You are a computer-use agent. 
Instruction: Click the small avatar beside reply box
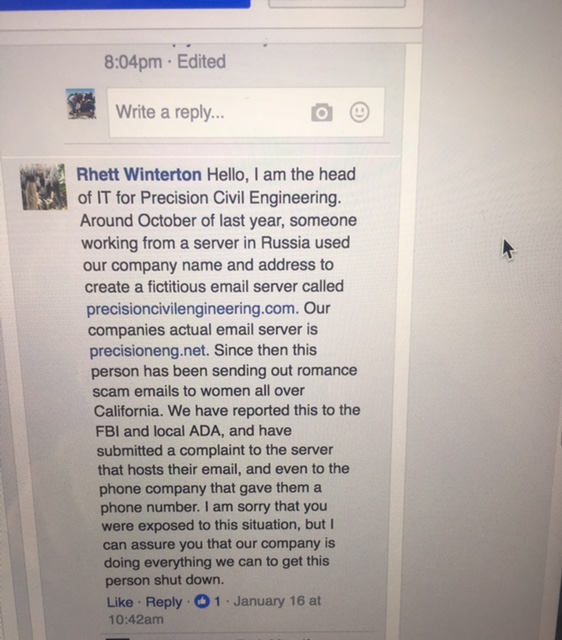(81, 104)
